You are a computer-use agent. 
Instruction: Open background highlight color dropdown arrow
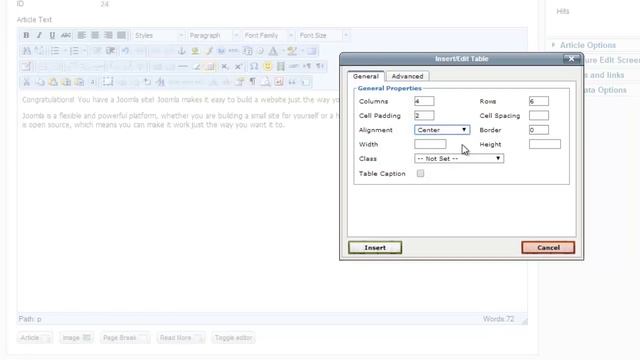tap(302, 51)
